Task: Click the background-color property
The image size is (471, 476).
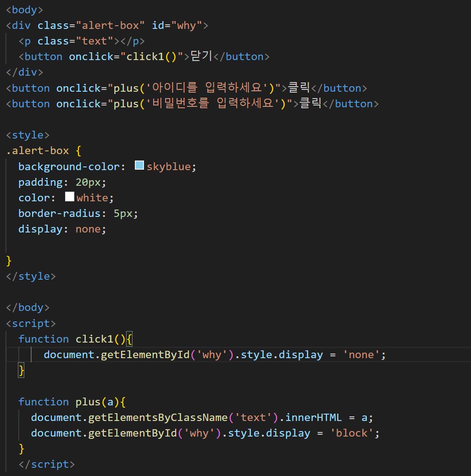Action: [x=69, y=166]
